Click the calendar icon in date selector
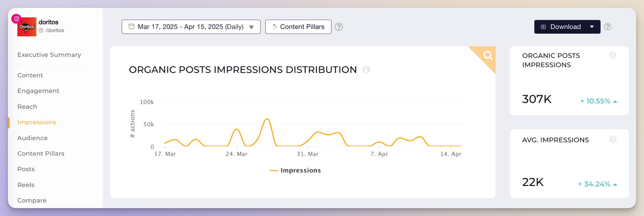Viewport: 644px width, 216px height. [x=131, y=26]
